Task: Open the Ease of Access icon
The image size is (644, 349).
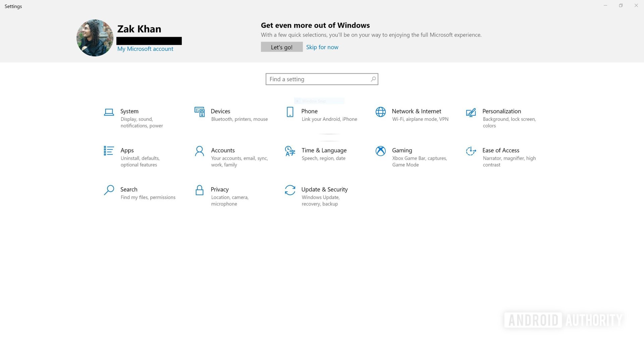Action: tap(471, 151)
